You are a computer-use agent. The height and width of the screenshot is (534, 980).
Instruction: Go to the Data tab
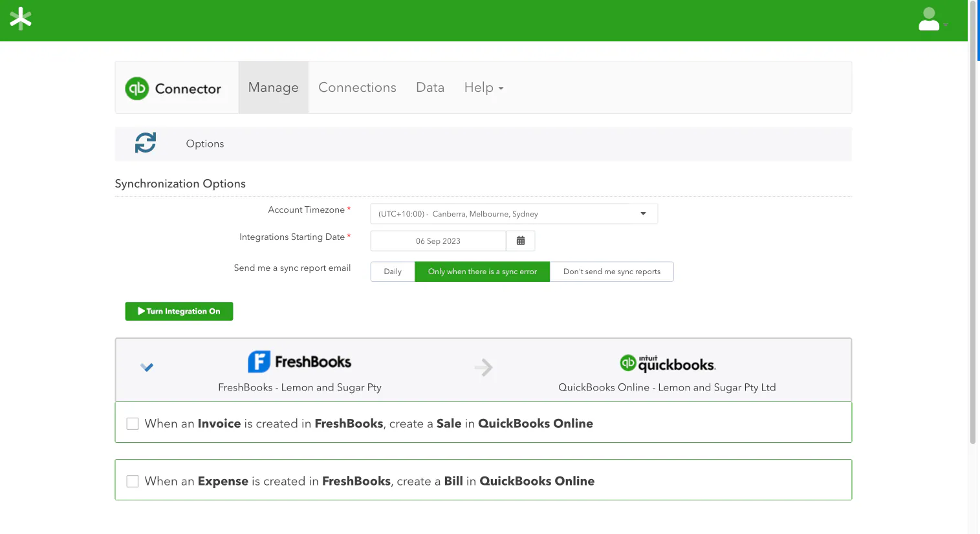(430, 87)
